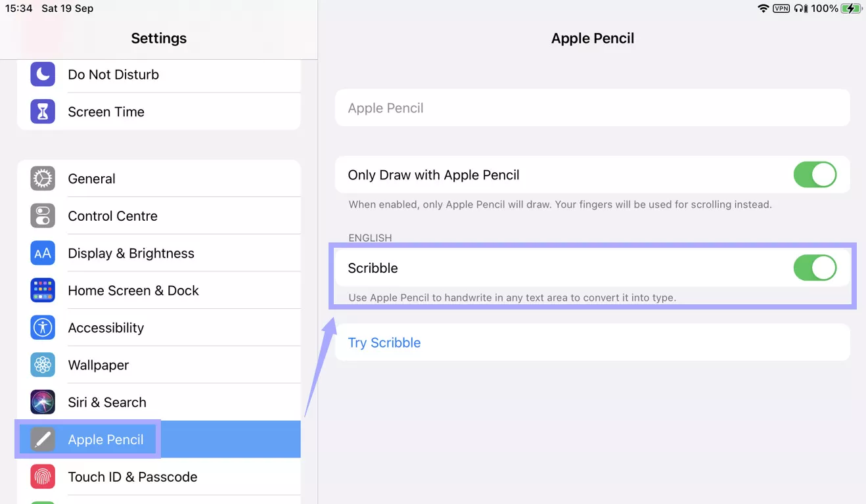The height and width of the screenshot is (504, 866).
Task: Tap the Do Not Disturb moon icon
Action: (x=42, y=74)
